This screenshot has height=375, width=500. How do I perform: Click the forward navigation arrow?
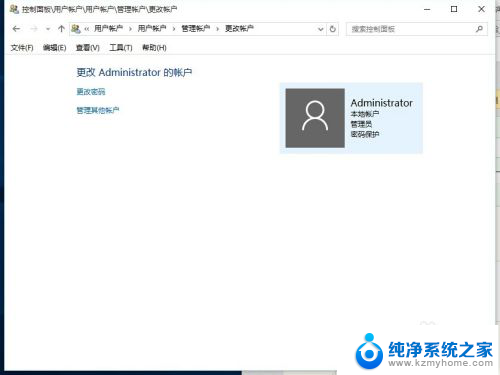tap(34, 29)
